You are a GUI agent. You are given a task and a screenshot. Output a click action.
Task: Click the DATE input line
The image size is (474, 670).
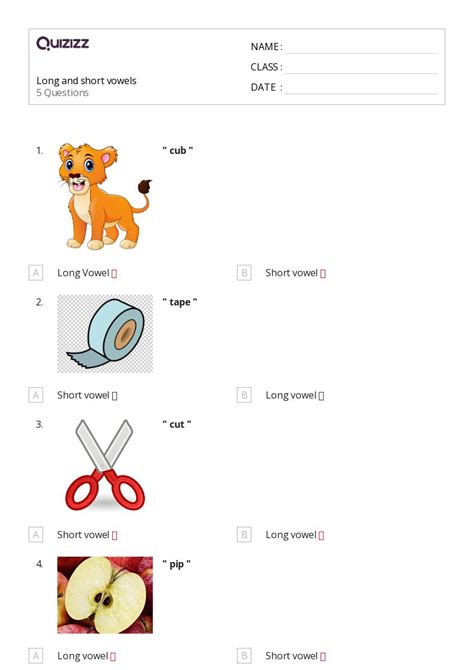tap(361, 88)
